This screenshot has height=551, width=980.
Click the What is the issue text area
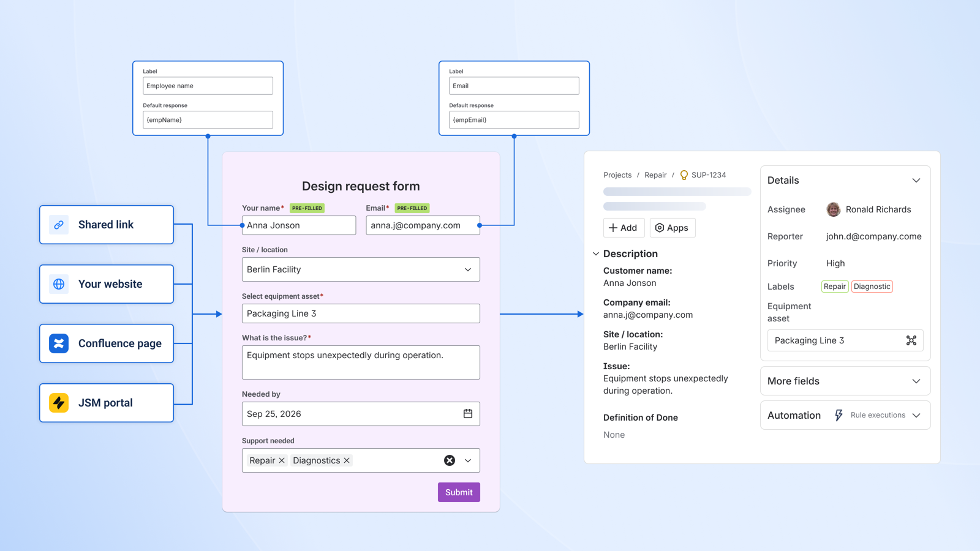point(361,362)
